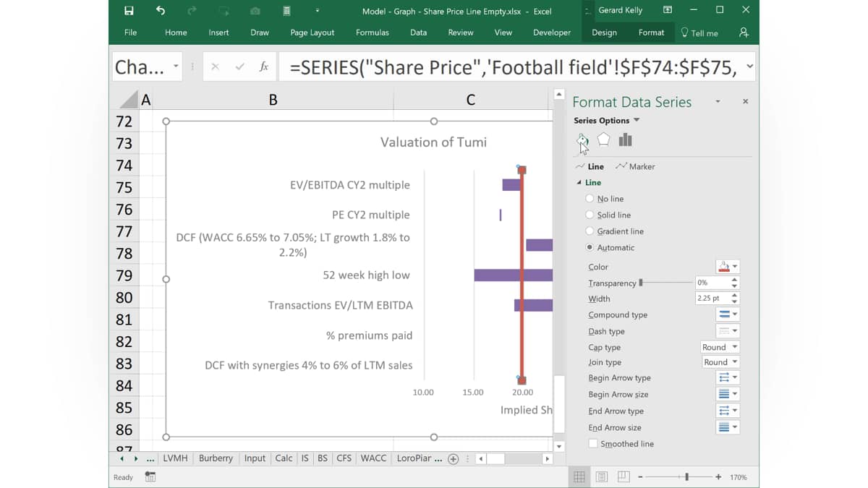Image resolution: width=868 pixels, height=488 pixels.
Task: Switch to the Line sub-tab
Action: click(590, 166)
